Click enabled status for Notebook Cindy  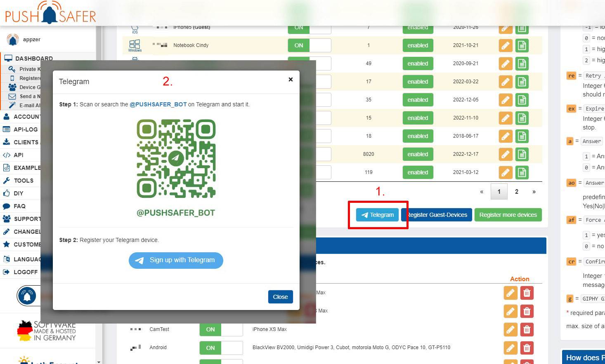tap(418, 45)
